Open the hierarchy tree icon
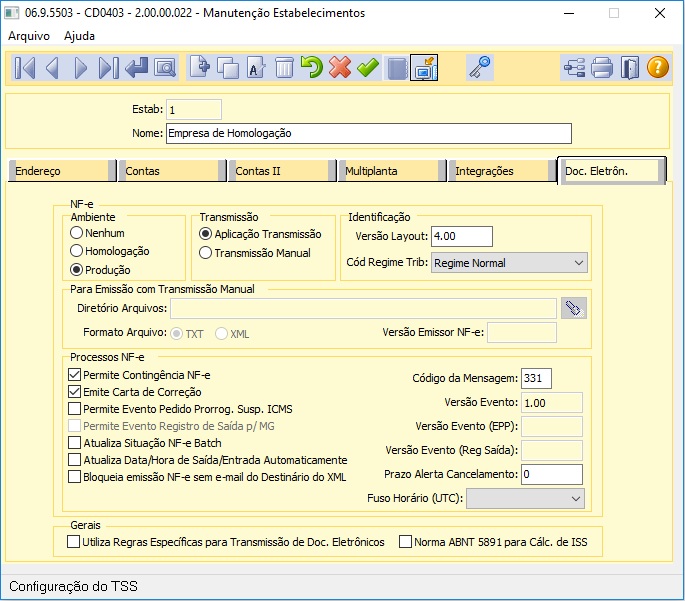The image size is (685, 601). [x=574, y=68]
